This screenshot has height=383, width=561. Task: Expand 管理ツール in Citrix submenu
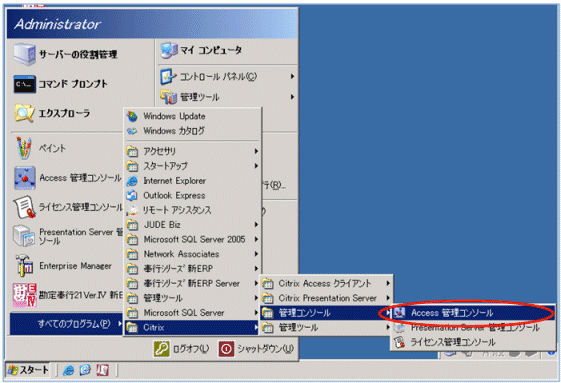(x=326, y=328)
